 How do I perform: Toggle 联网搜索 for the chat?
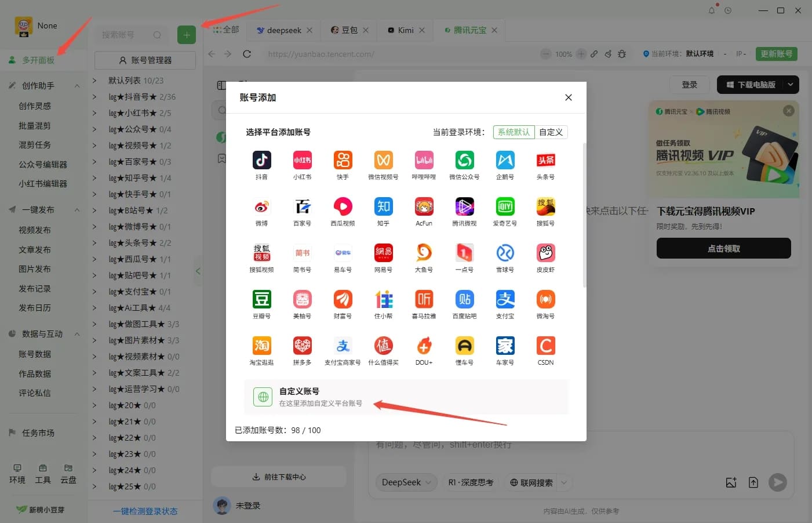click(x=533, y=482)
